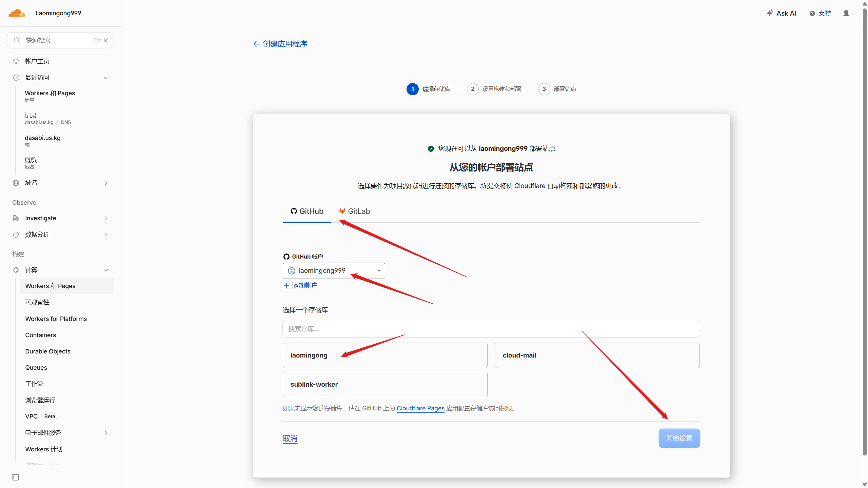Open Containers in sidebar
This screenshot has height=488, width=868.
coord(41,335)
